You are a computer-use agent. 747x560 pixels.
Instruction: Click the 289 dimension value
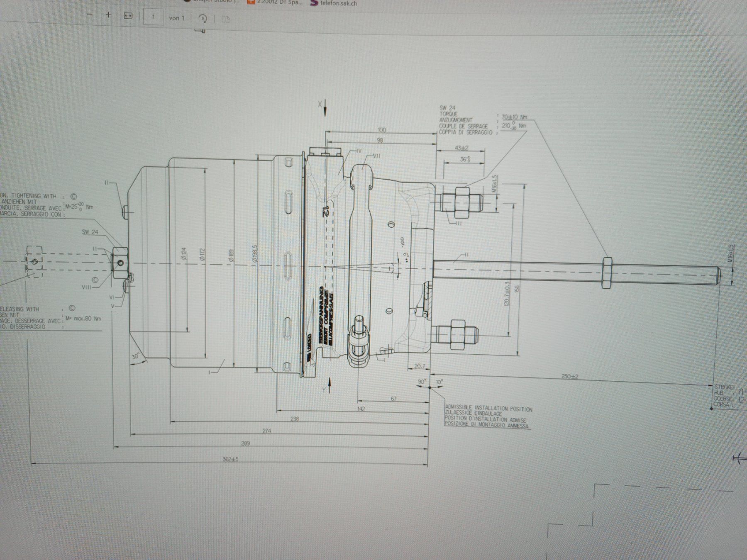[x=245, y=443]
